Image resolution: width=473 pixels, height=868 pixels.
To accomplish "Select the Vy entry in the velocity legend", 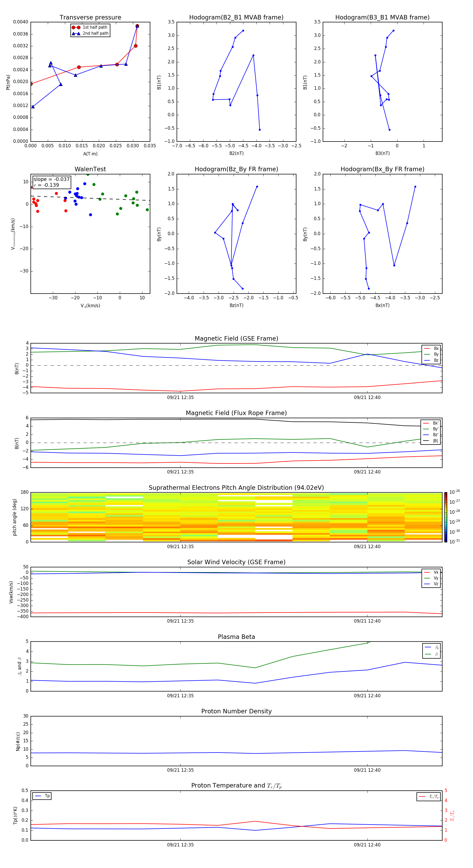I will click(x=431, y=578).
